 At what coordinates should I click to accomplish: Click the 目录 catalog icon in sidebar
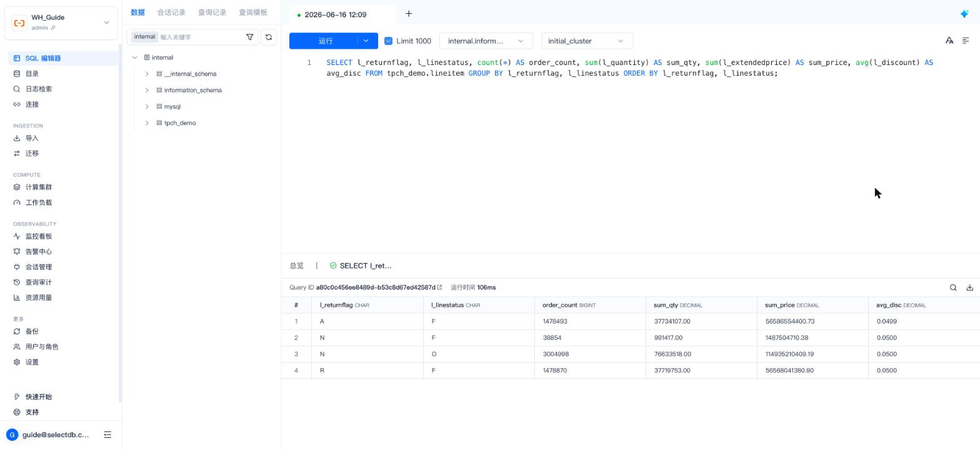[17, 74]
